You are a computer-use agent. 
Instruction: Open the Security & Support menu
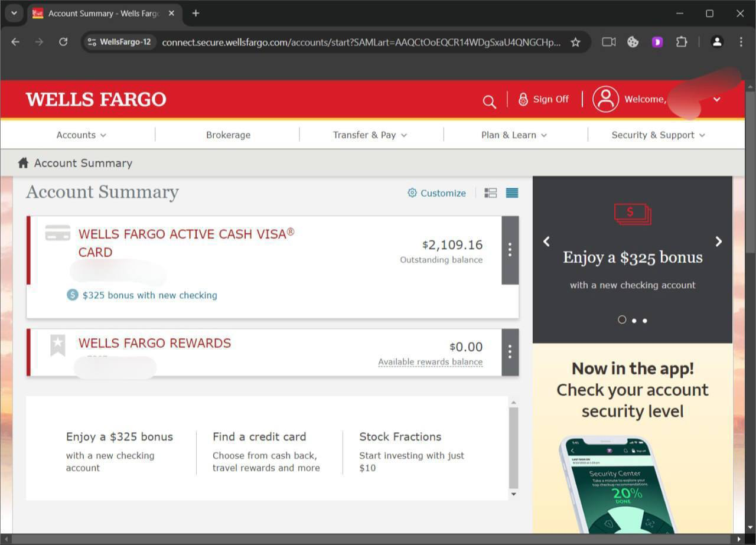point(658,135)
